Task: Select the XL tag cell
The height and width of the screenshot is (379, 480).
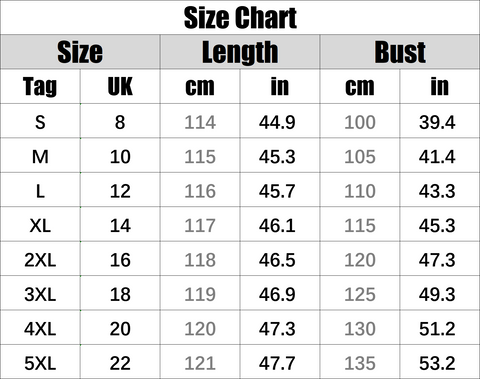Action: pos(40,225)
